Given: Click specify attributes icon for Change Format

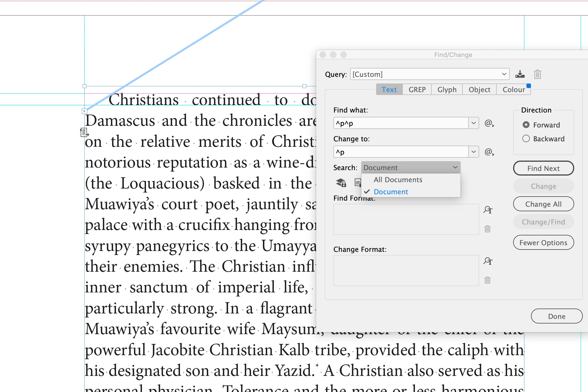Looking at the screenshot, I should coord(488,261).
